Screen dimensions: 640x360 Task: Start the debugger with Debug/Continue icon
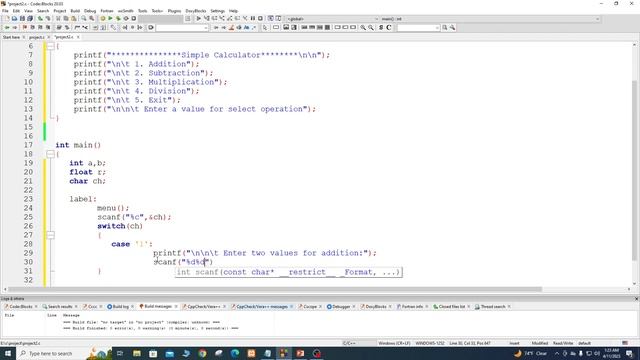click(198, 19)
